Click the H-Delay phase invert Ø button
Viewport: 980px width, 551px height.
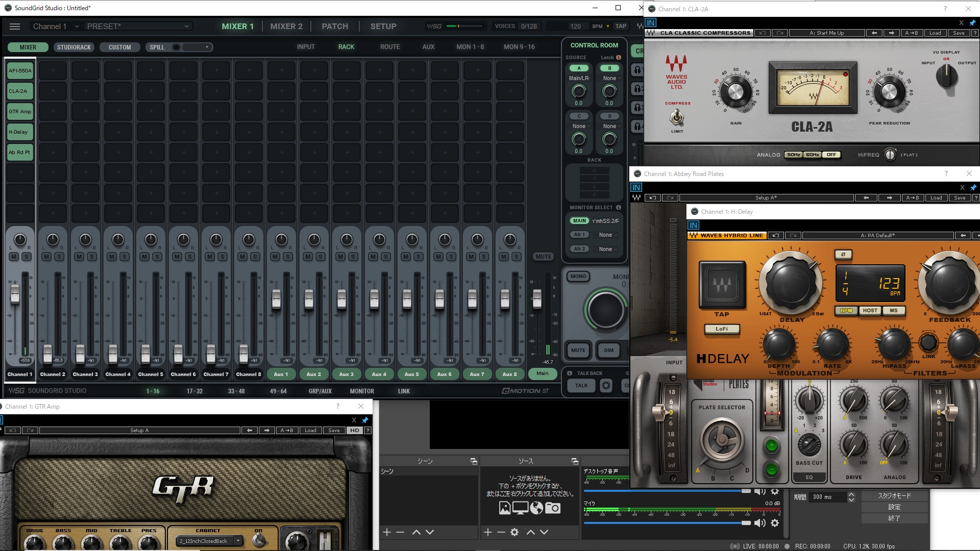pos(843,255)
